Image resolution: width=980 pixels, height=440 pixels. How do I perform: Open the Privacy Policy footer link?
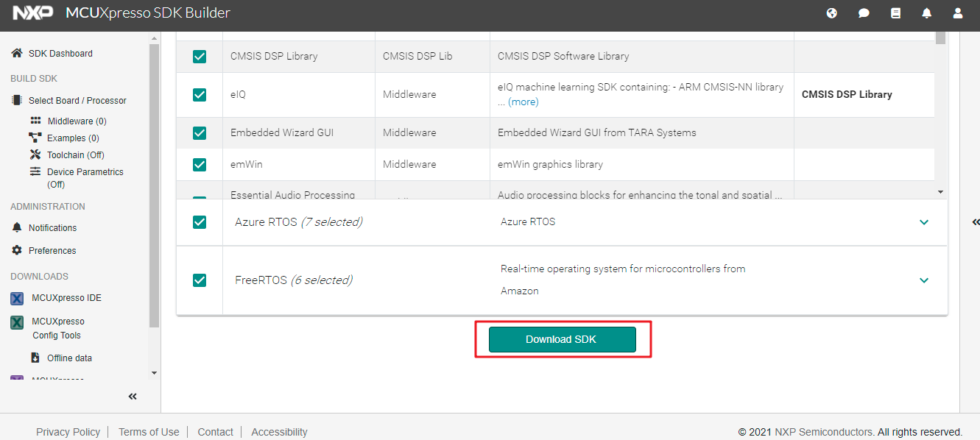[x=68, y=432]
